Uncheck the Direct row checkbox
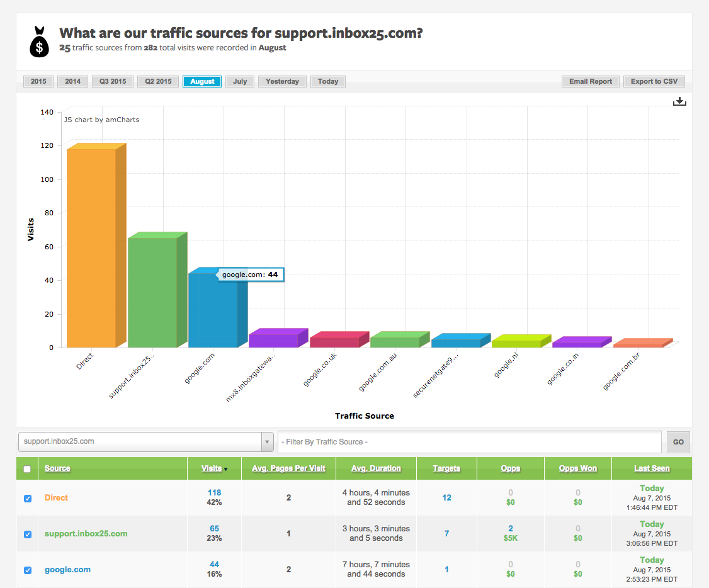Screen dimensions: 709x588 [x=28, y=498]
